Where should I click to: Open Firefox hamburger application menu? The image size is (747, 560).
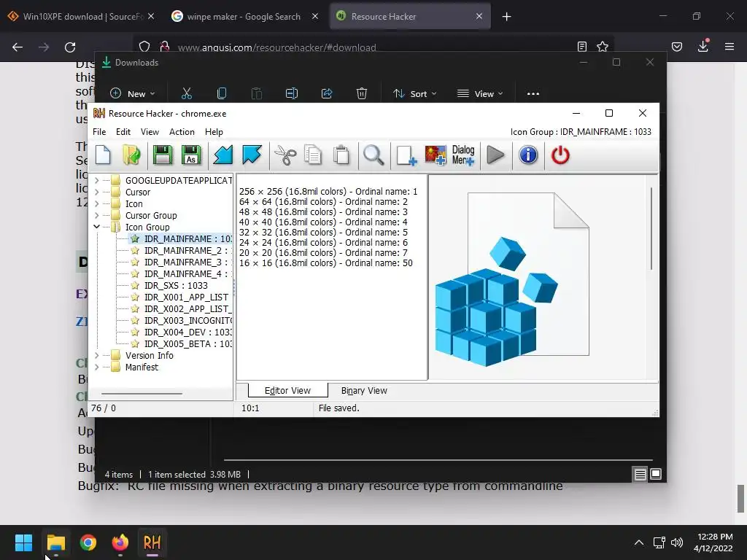[x=729, y=47]
